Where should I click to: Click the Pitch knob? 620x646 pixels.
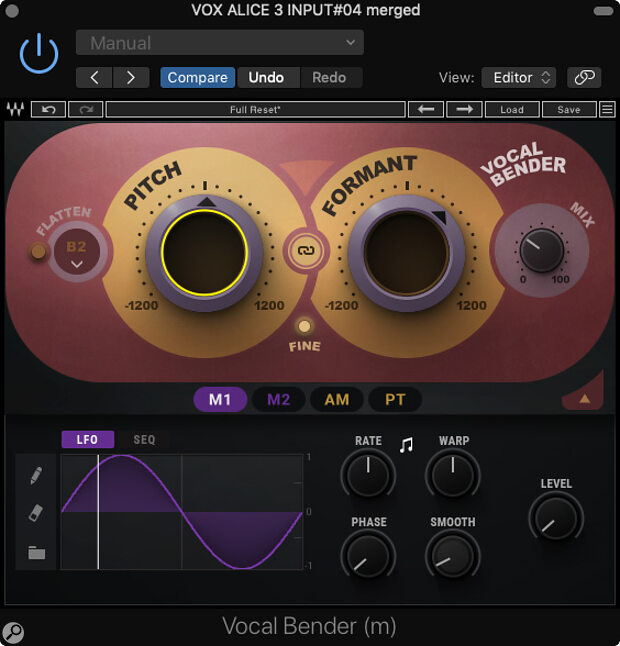[204, 253]
